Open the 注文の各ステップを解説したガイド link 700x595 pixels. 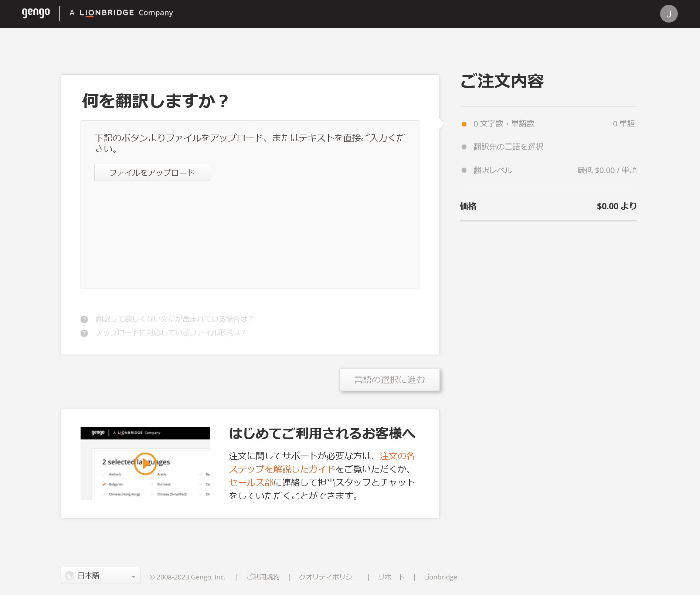(282, 469)
